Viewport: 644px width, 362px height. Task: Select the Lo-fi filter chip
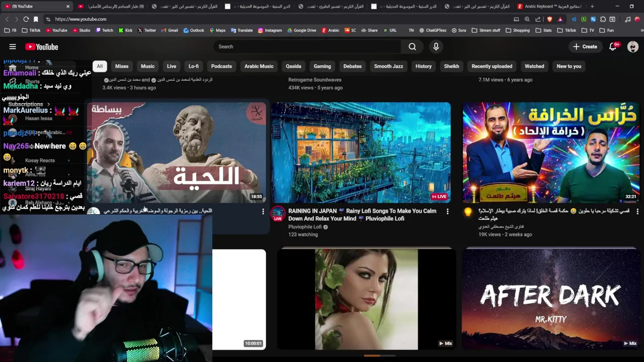click(194, 66)
